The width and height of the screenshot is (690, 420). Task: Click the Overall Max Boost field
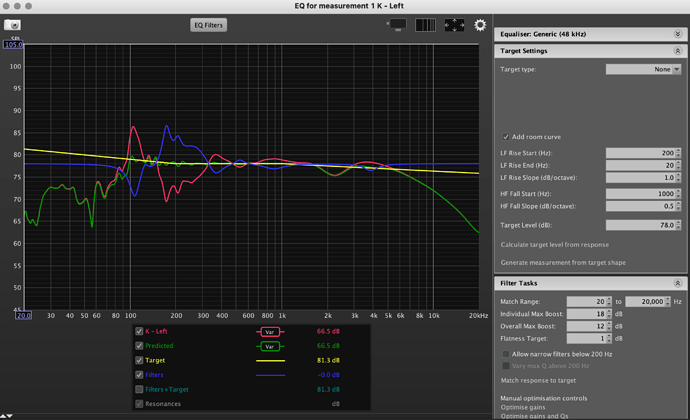coord(586,326)
